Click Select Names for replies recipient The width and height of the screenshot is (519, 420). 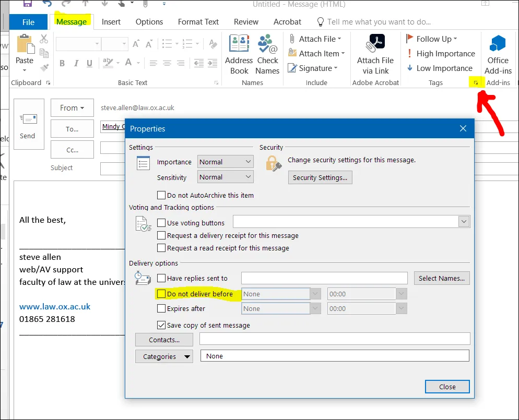(441, 278)
